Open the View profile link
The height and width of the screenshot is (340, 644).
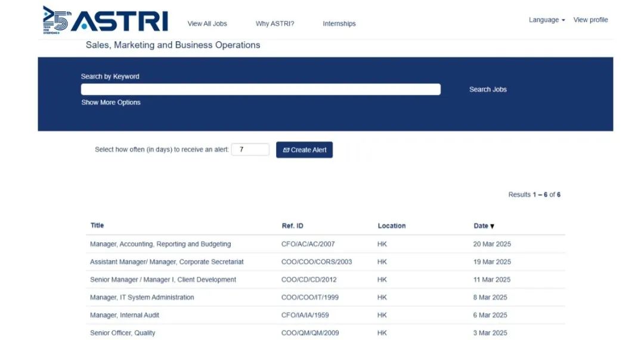pos(590,20)
